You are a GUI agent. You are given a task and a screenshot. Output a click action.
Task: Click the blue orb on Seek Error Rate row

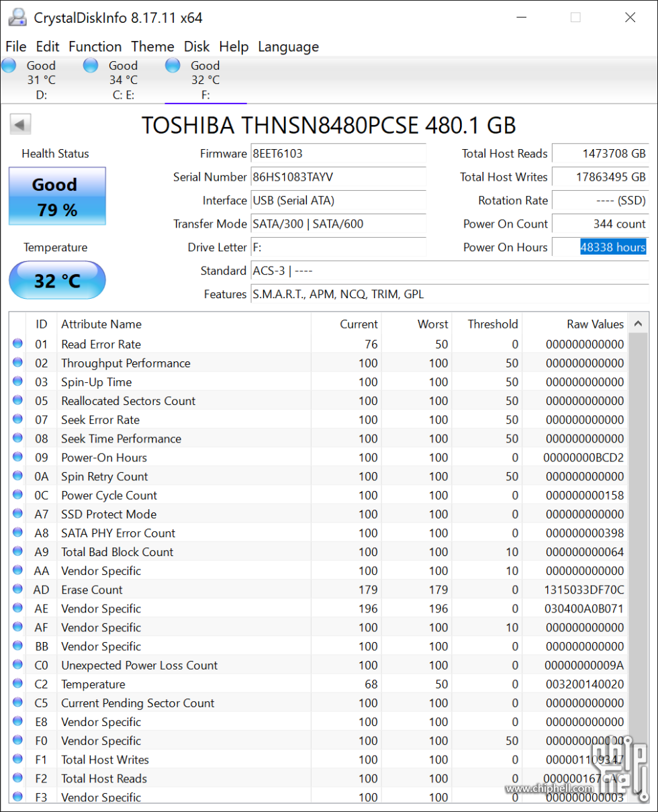[17, 419]
